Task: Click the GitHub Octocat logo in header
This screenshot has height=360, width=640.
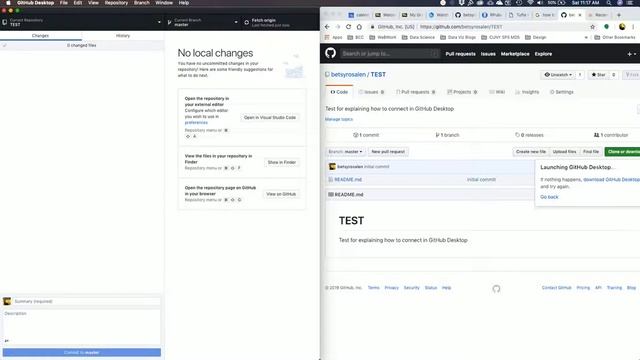Action: 331,53
